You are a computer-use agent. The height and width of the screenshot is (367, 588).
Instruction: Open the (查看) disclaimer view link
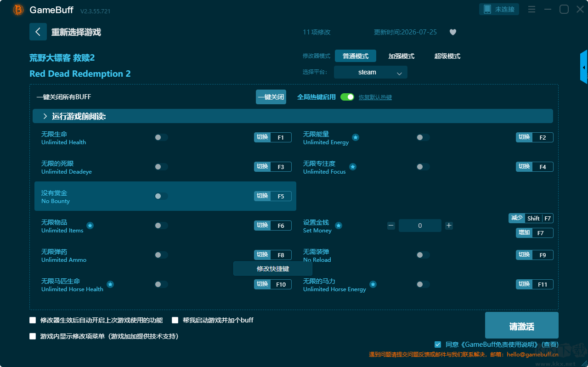pos(550,344)
